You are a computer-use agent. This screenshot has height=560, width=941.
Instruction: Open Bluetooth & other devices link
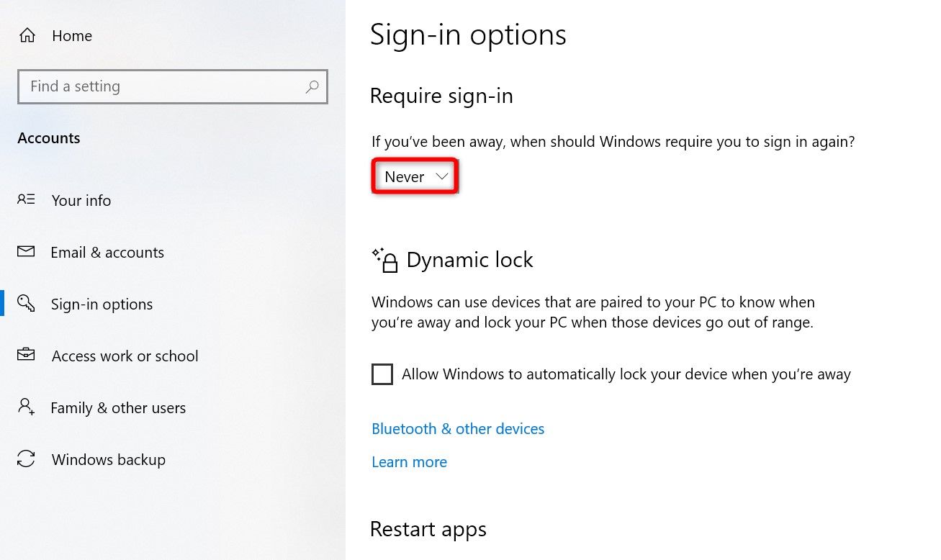point(458,428)
